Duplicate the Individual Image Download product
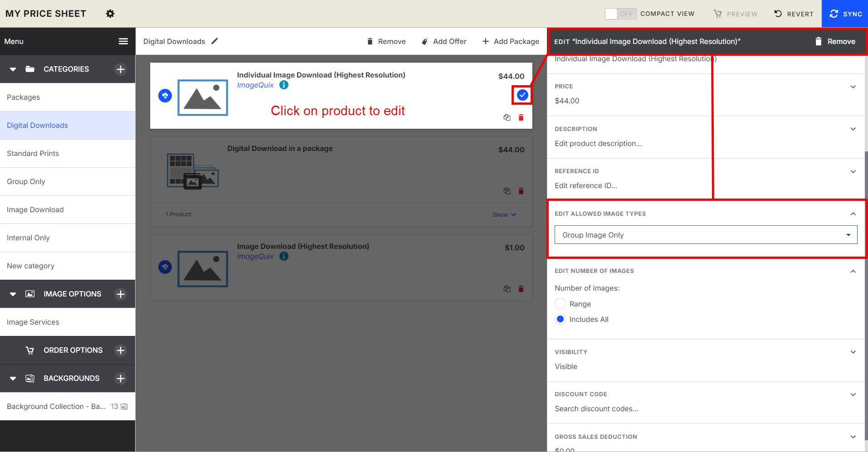868x452 pixels. [507, 117]
